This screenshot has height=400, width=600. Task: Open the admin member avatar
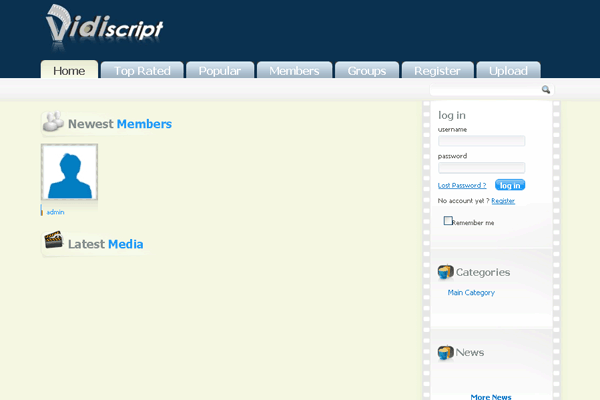tap(69, 173)
